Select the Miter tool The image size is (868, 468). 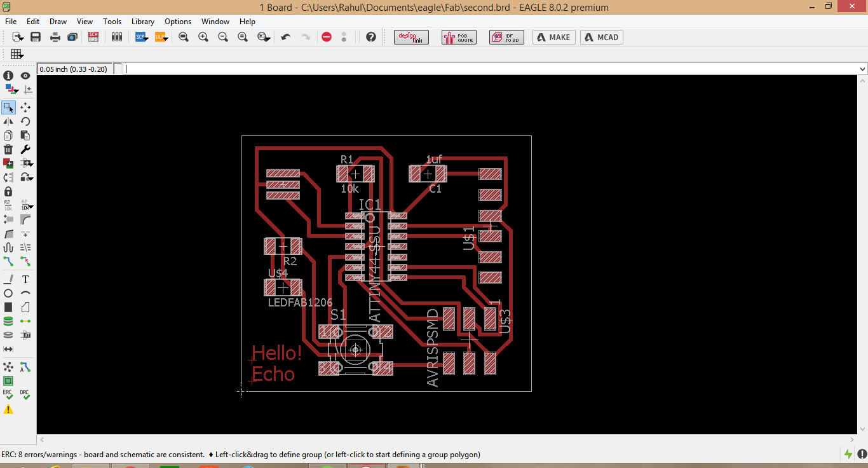click(25, 219)
